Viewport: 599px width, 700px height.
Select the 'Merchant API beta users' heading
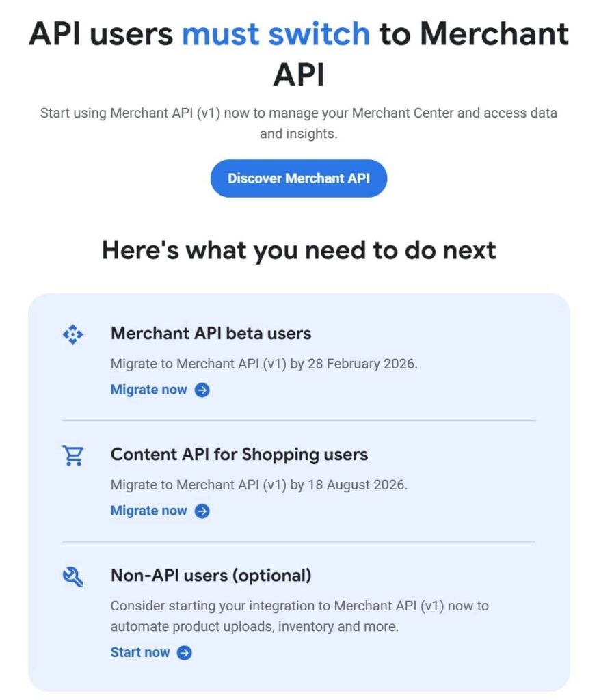[211, 334]
